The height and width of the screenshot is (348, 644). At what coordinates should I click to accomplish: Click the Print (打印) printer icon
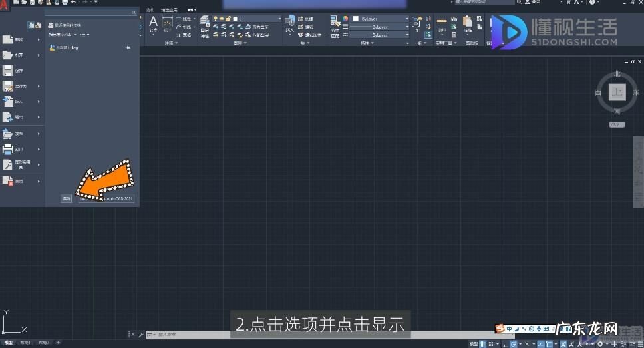pyautogui.click(x=8, y=148)
